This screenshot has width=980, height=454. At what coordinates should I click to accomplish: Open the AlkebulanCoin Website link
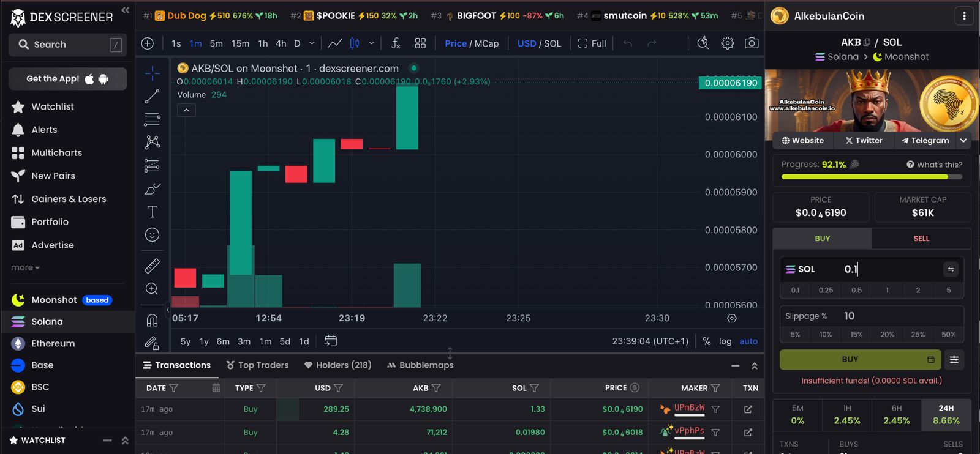[x=802, y=141]
